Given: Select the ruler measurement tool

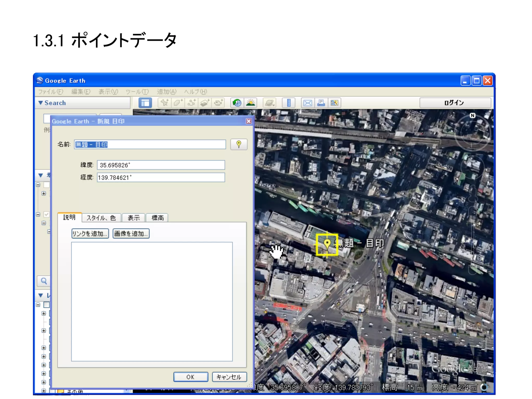Looking at the screenshot, I should click(288, 103).
